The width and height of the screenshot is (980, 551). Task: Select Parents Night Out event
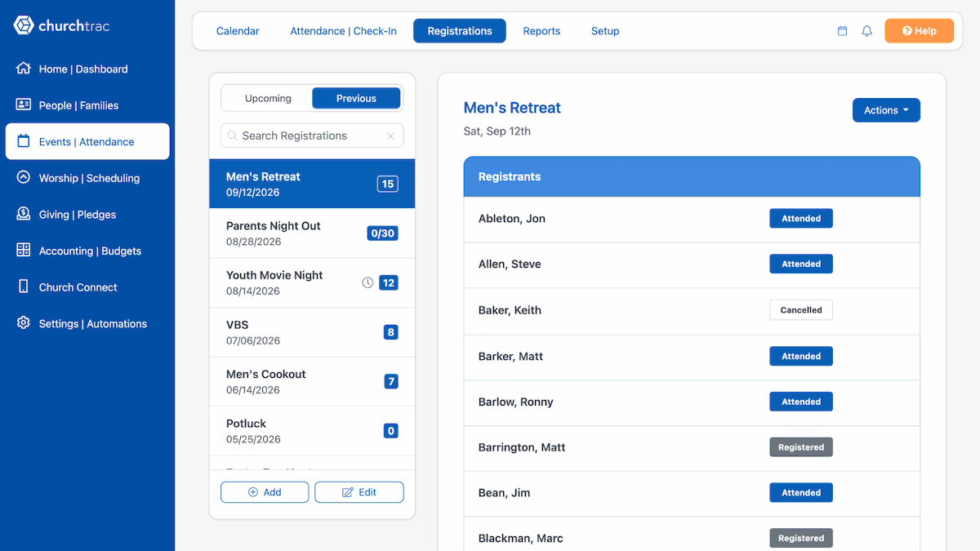point(312,233)
